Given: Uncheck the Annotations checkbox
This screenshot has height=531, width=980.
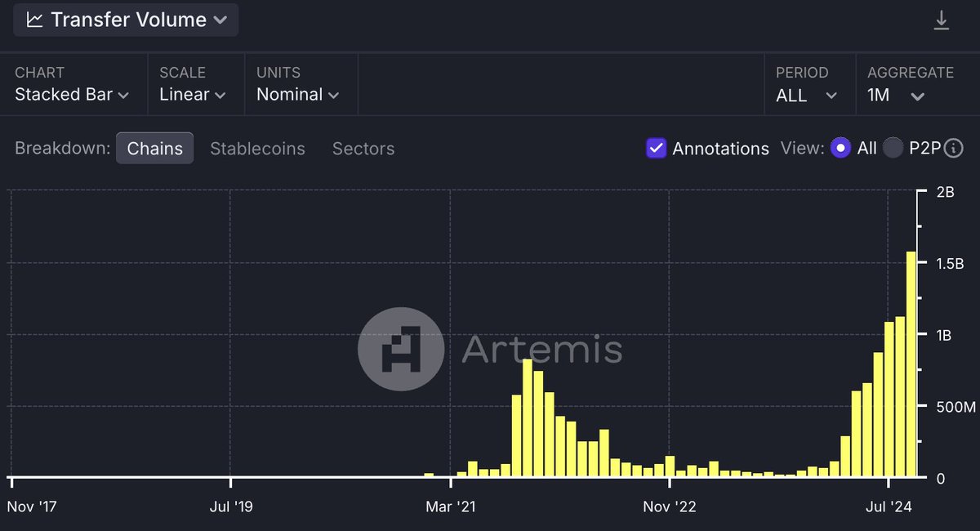Looking at the screenshot, I should [656, 148].
